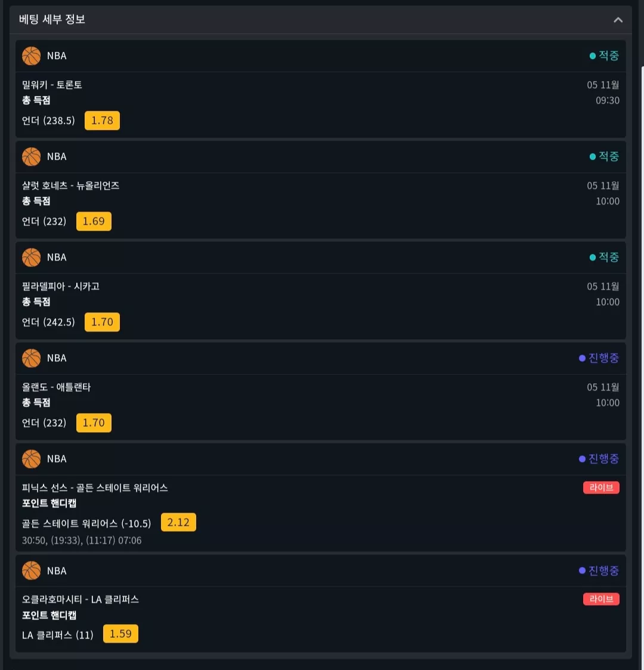644x670 pixels.
Task: Click basketball icon of 피닉스 선스 bet
Action: (31, 459)
